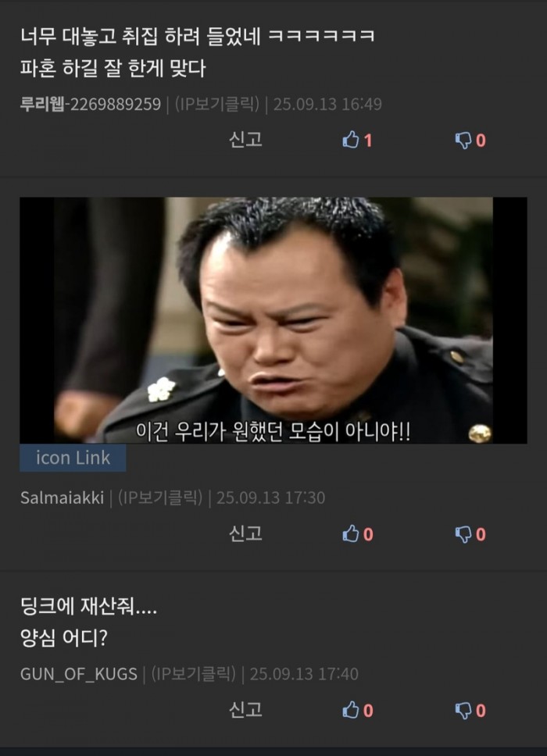Like the comment by 루리웹-2269889259
The width and height of the screenshot is (547, 756).
(x=357, y=141)
